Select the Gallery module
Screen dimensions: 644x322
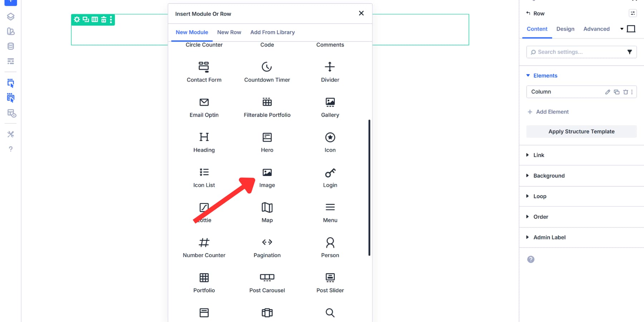[x=330, y=107]
